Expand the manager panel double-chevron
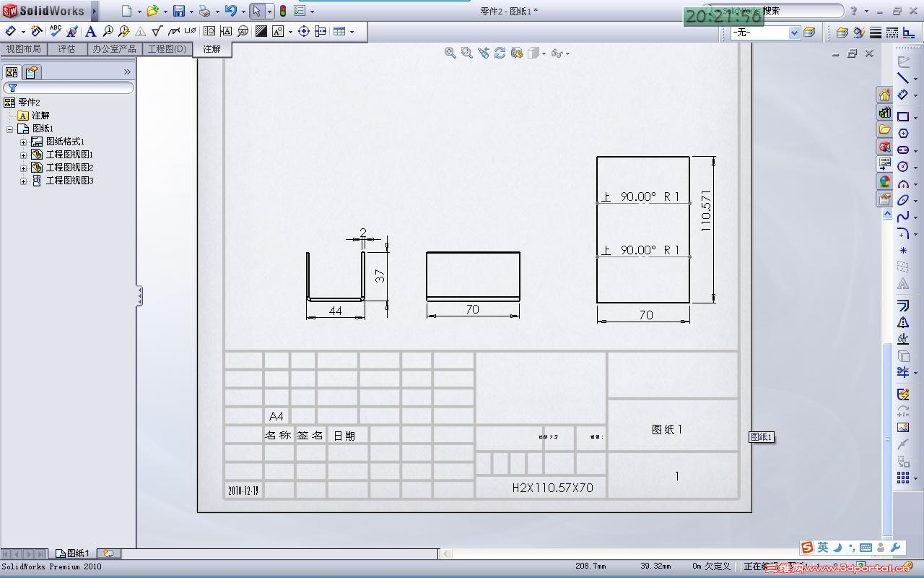This screenshot has height=578, width=924. (x=127, y=72)
